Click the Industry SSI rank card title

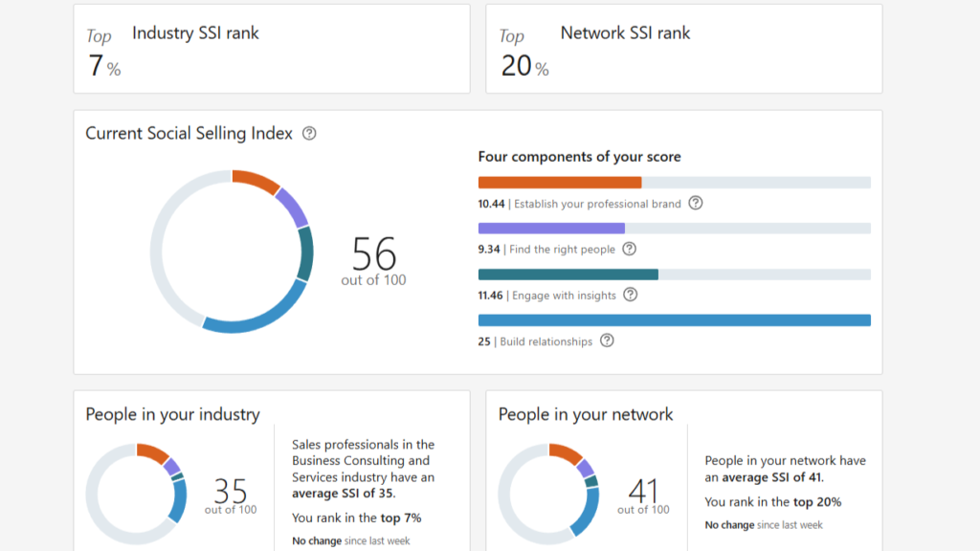coord(195,33)
